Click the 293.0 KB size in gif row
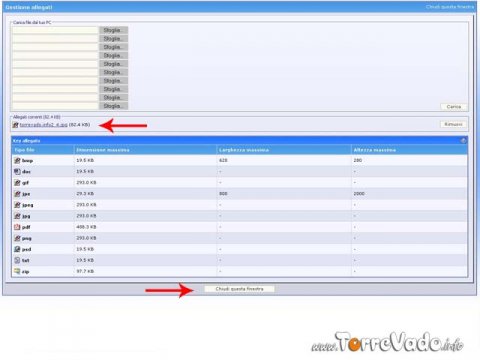This screenshot has width=480, height=360. 86,182
